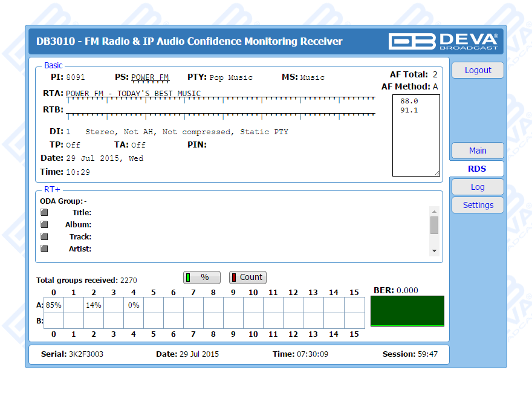Select the RDS tab
532x393 pixels.
tap(477, 169)
